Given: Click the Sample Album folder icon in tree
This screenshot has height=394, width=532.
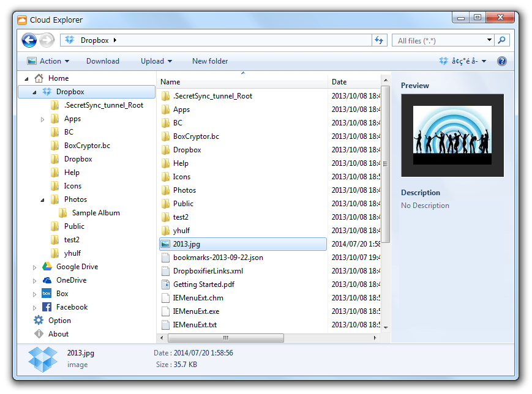Looking at the screenshot, I should (63, 213).
